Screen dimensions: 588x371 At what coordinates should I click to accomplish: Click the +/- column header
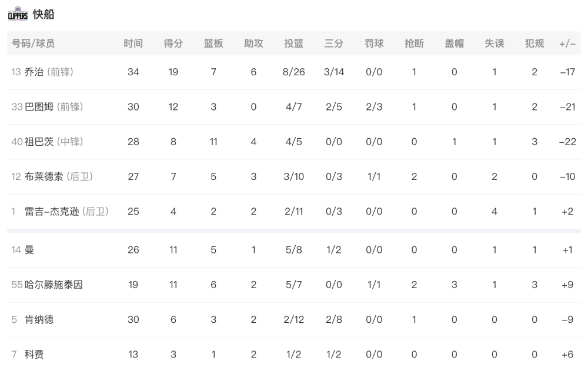click(567, 44)
